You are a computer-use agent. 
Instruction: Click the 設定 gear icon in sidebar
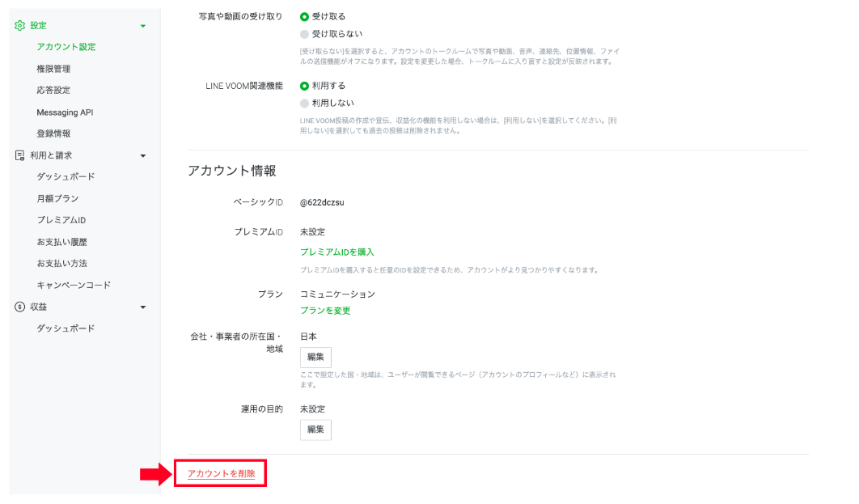tap(19, 25)
